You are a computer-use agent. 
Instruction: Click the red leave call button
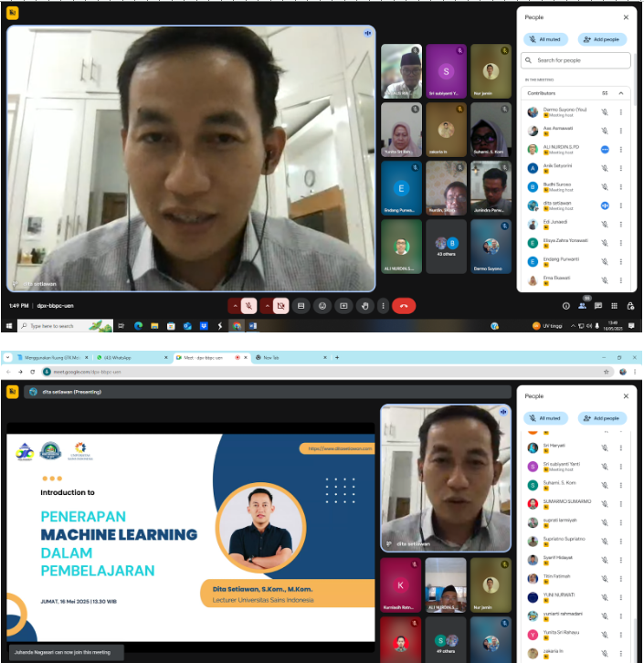tap(404, 306)
